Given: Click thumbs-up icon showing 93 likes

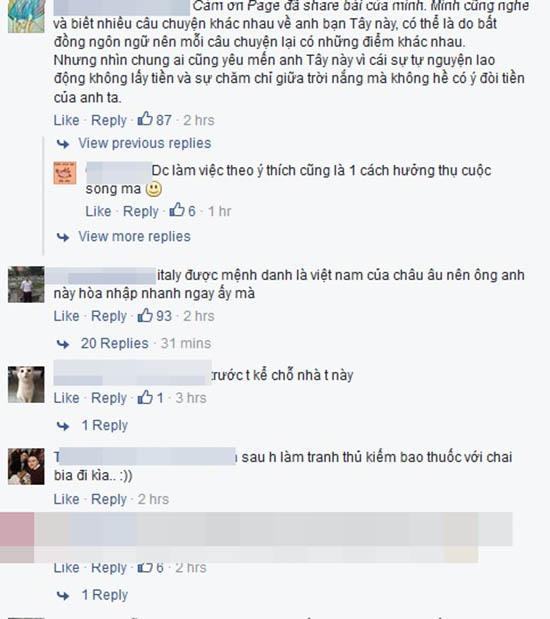Looking at the screenshot, I should (x=145, y=315).
